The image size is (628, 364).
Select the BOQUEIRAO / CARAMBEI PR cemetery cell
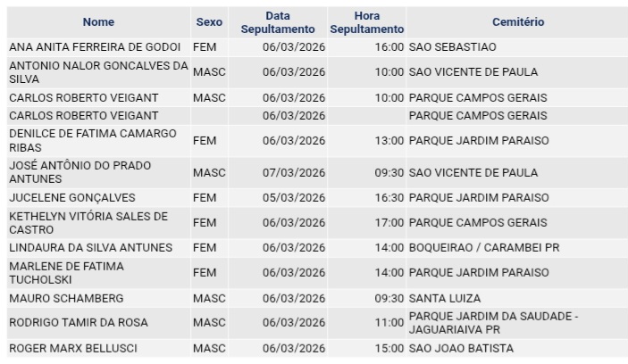tap(484, 248)
